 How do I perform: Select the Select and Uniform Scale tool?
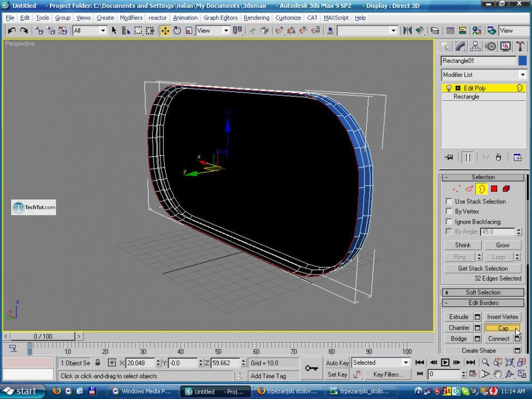[189, 31]
